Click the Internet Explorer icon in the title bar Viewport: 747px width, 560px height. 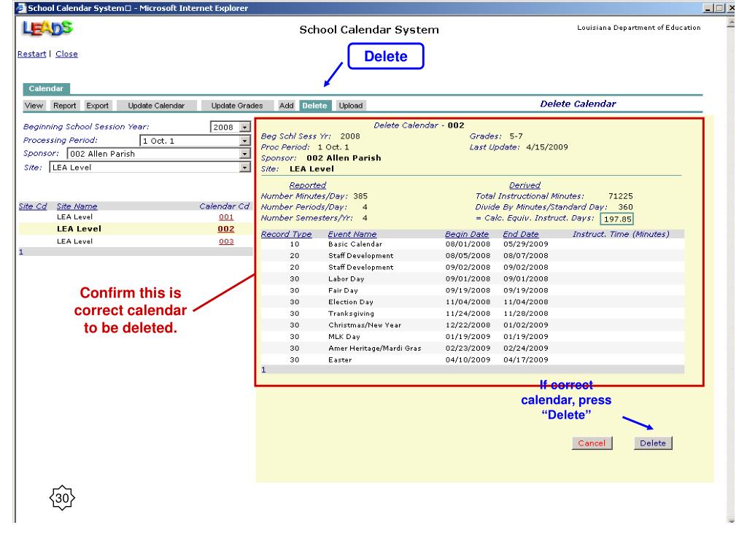pyautogui.click(x=20, y=7)
